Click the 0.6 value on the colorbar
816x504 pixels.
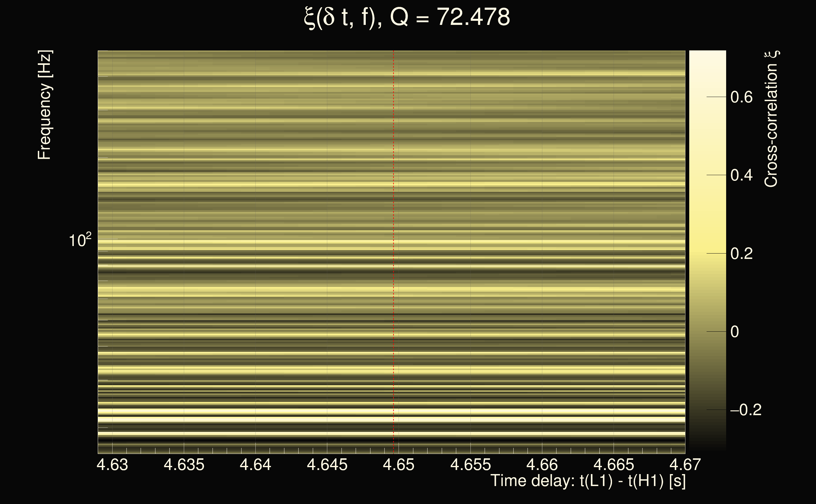[741, 97]
